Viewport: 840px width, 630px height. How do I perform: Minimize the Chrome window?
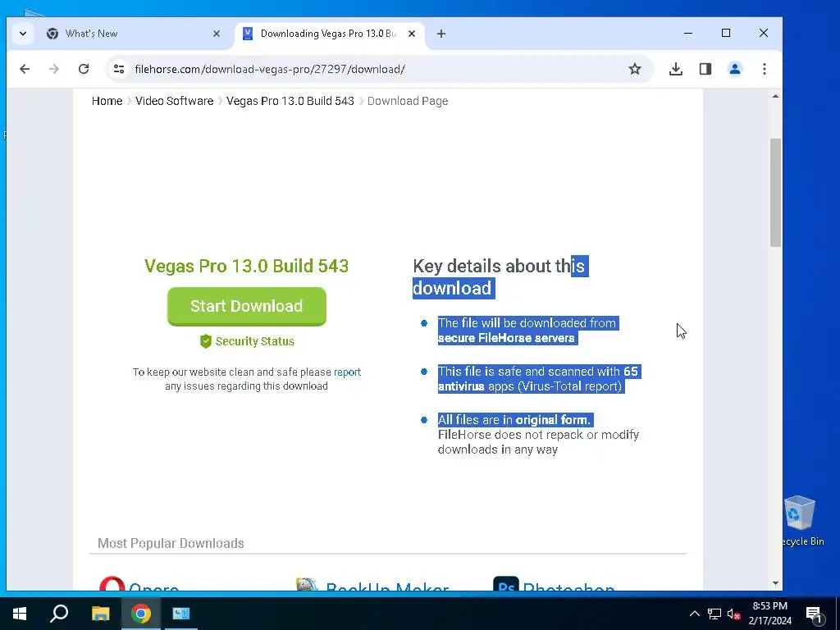pyautogui.click(x=688, y=33)
